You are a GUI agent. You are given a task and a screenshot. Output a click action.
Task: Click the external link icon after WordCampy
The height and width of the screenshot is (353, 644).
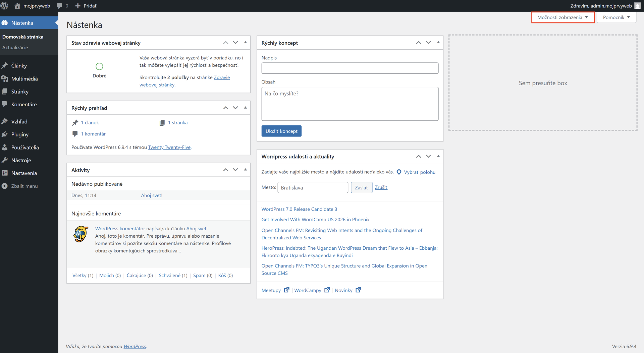point(327,290)
